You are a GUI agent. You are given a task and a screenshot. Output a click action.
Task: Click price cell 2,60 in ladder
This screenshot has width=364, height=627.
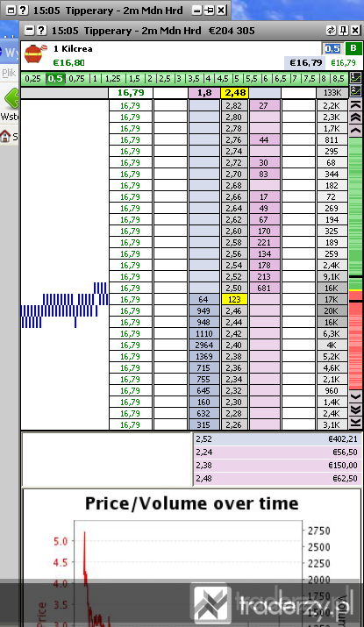pyautogui.click(x=234, y=231)
